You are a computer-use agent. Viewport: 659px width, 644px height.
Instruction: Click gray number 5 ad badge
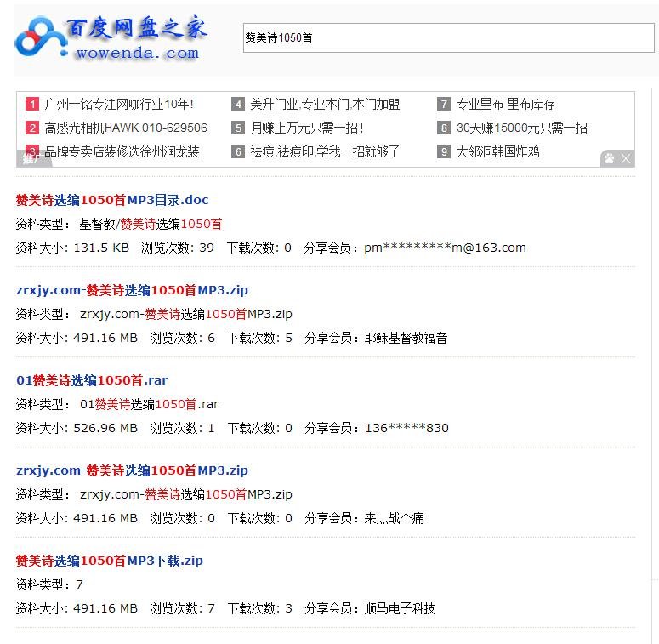[x=238, y=128]
